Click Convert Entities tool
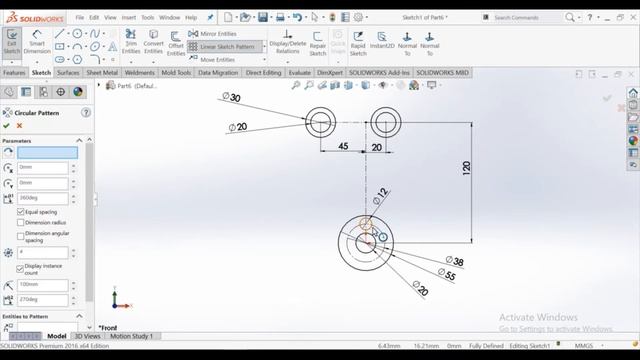 tap(153, 42)
